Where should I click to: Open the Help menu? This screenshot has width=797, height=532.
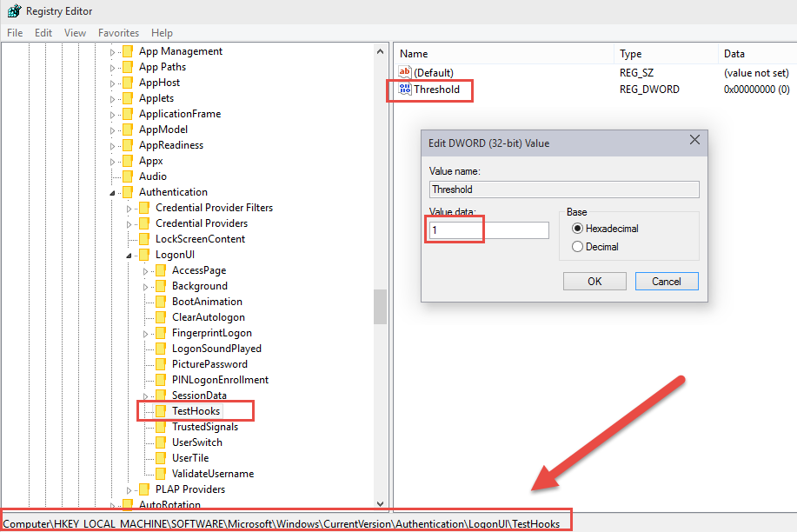pos(162,32)
